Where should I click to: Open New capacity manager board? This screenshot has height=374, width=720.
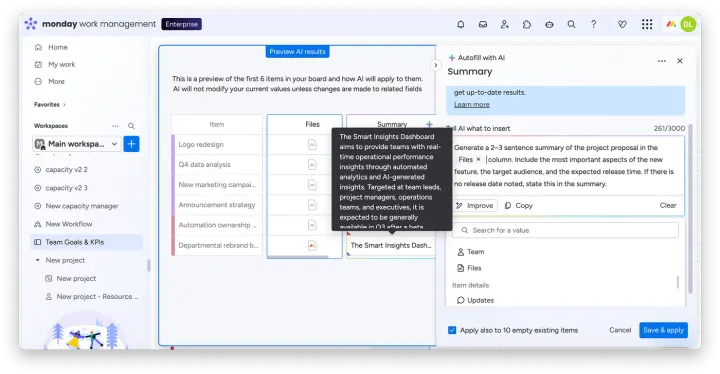[x=82, y=206]
